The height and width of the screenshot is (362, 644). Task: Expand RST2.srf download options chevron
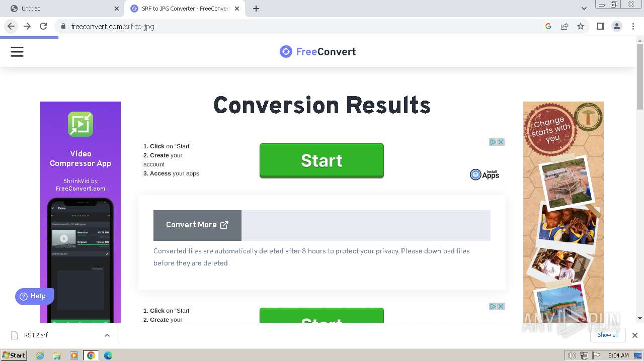(107, 335)
